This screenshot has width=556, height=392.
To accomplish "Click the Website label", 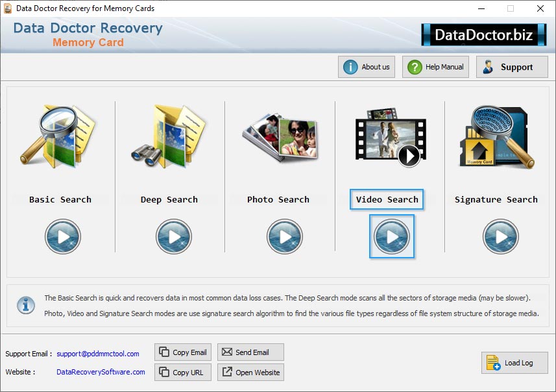I will (x=20, y=372).
